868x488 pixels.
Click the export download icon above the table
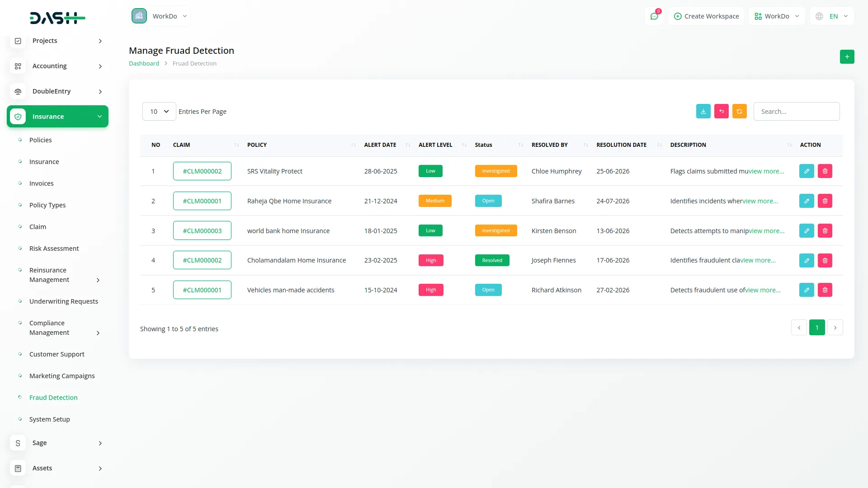coord(703,111)
